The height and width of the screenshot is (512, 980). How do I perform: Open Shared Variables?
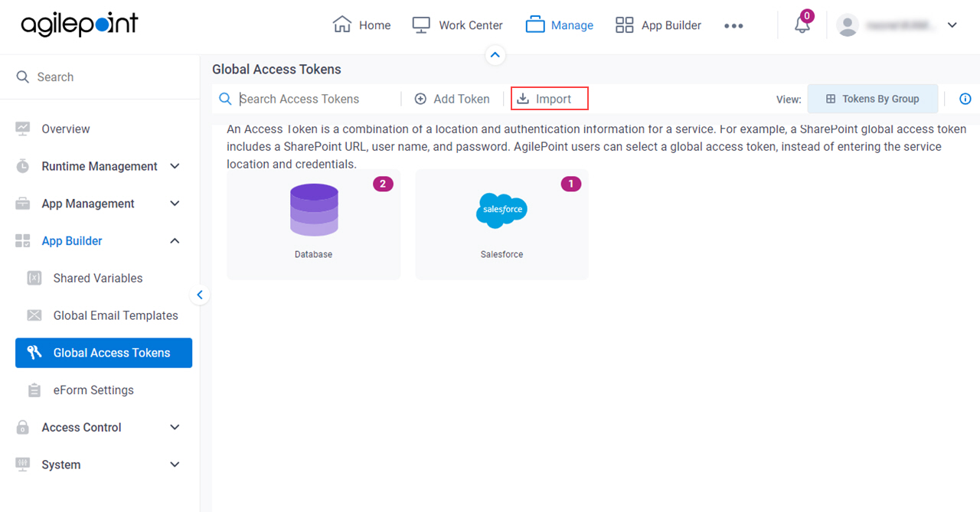coord(98,278)
